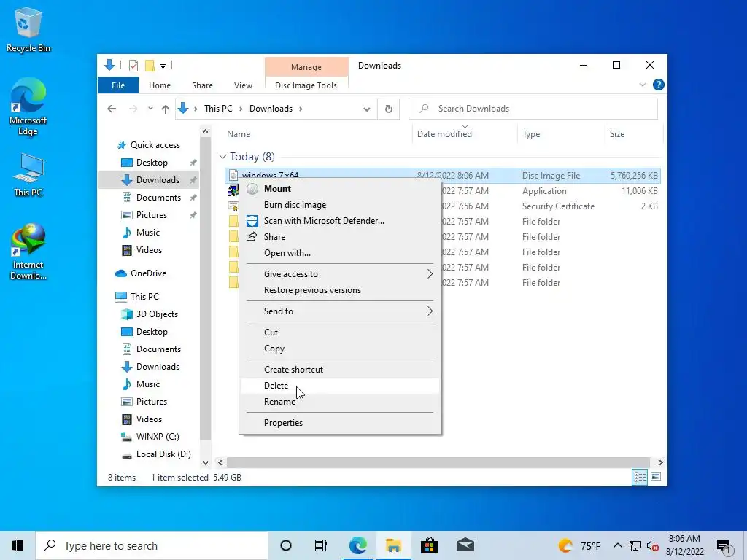Choose Restore previous versions
This screenshot has height=560, width=747.
click(x=340, y=290)
